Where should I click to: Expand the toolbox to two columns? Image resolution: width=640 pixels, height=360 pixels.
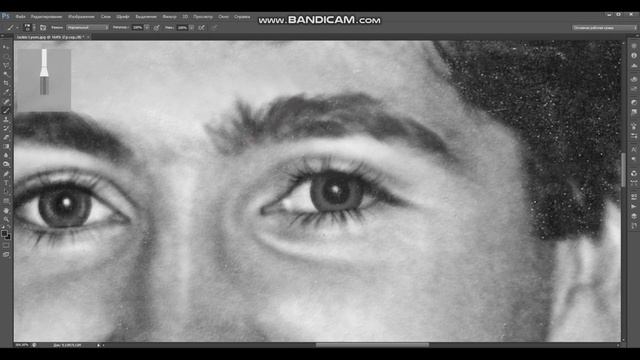[x=3, y=36]
